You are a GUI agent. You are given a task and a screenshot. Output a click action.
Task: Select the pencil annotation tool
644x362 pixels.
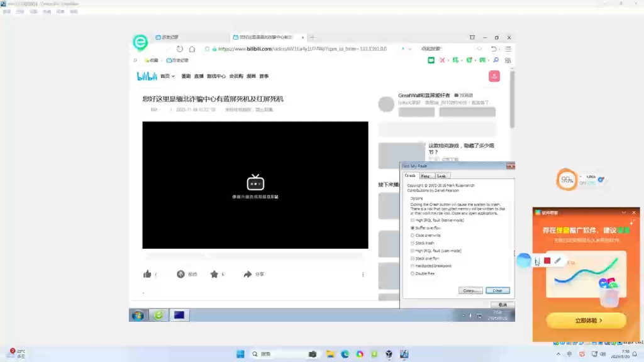[x=557, y=261]
